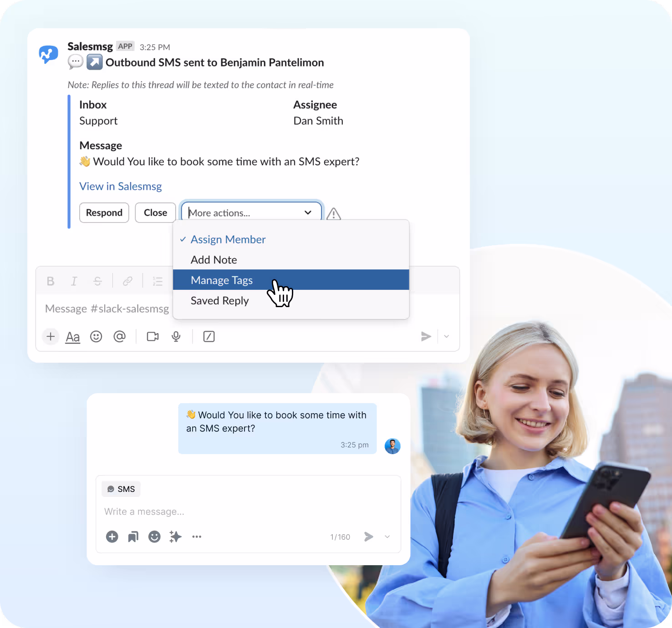Toggle the Aa text formatting option
This screenshot has width=672, height=628.
tap(73, 337)
